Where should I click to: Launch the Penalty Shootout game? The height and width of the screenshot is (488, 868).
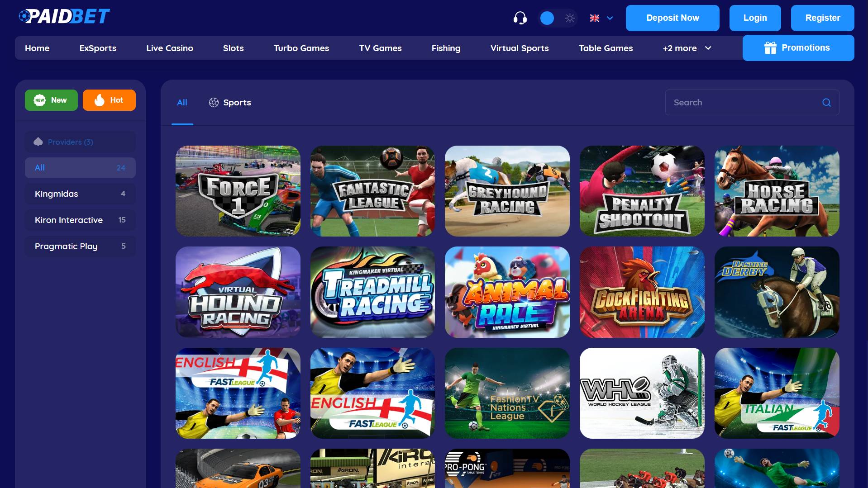point(642,191)
